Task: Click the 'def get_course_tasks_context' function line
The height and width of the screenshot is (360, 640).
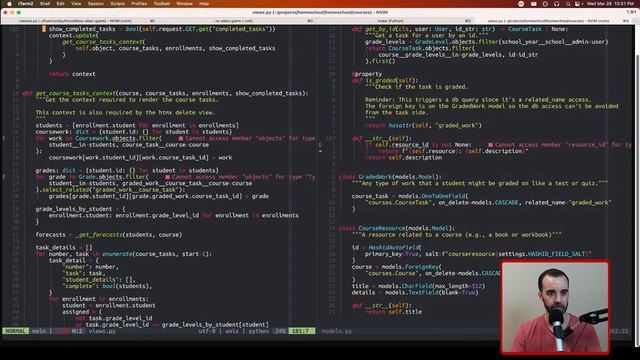Action: click(166, 93)
